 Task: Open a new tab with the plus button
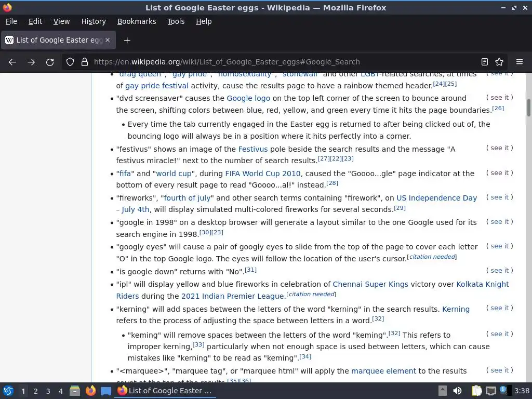coord(127,41)
